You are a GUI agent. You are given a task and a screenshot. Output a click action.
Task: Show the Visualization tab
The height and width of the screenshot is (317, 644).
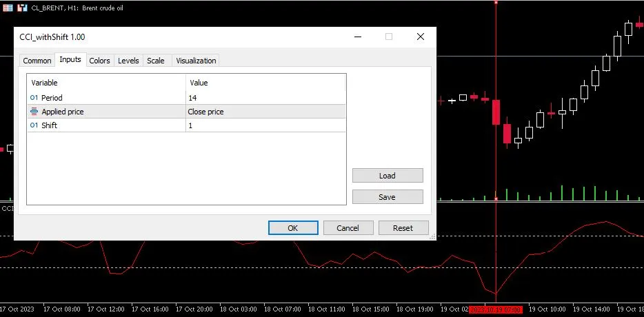[196, 61]
